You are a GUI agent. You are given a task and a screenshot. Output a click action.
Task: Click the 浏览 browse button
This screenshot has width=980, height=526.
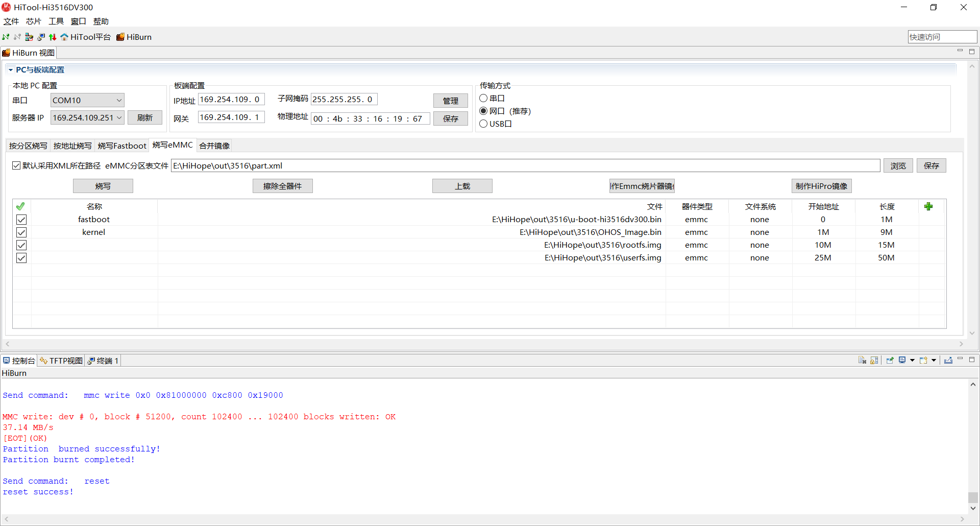(898, 165)
